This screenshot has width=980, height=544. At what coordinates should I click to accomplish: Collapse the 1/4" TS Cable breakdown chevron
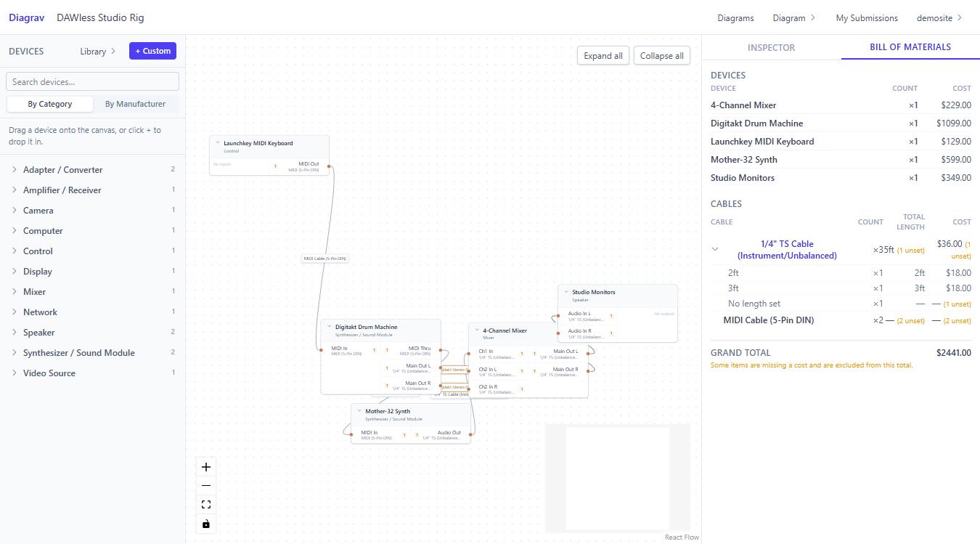click(715, 250)
